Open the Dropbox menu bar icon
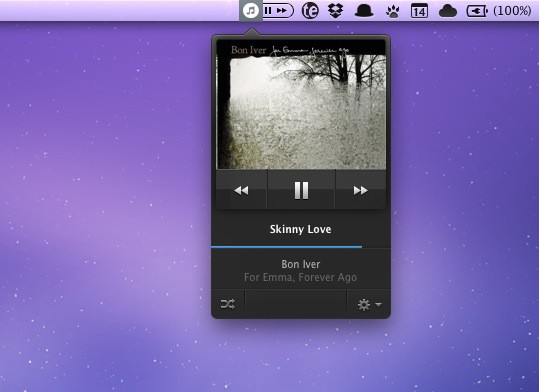The width and height of the screenshot is (539, 392). click(336, 11)
